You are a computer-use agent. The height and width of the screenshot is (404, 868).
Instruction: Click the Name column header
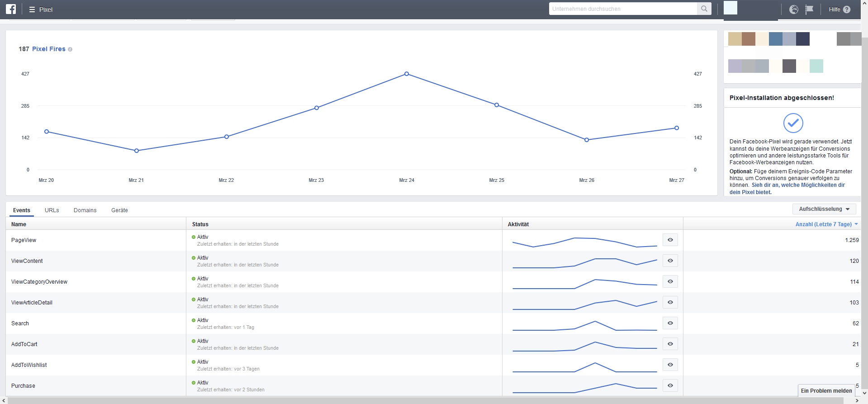click(x=19, y=224)
